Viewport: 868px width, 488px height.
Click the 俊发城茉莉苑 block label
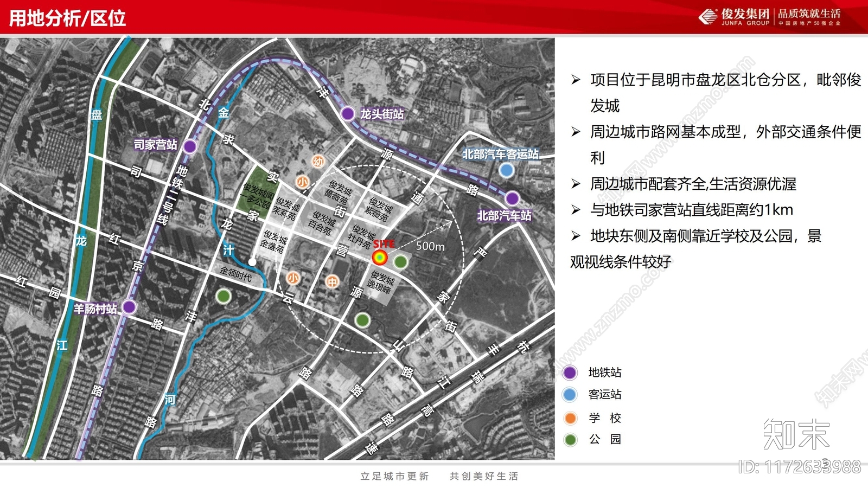click(287, 209)
